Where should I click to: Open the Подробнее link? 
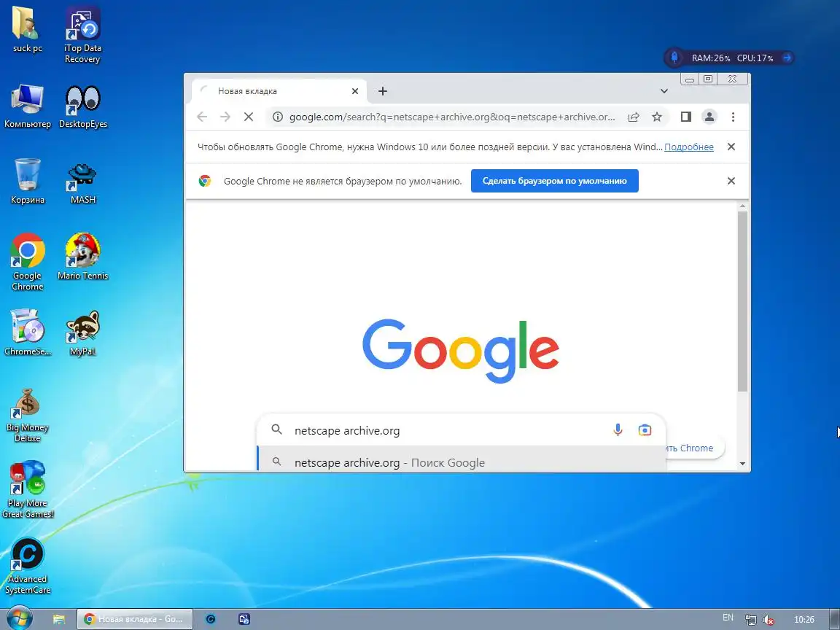[x=689, y=147]
